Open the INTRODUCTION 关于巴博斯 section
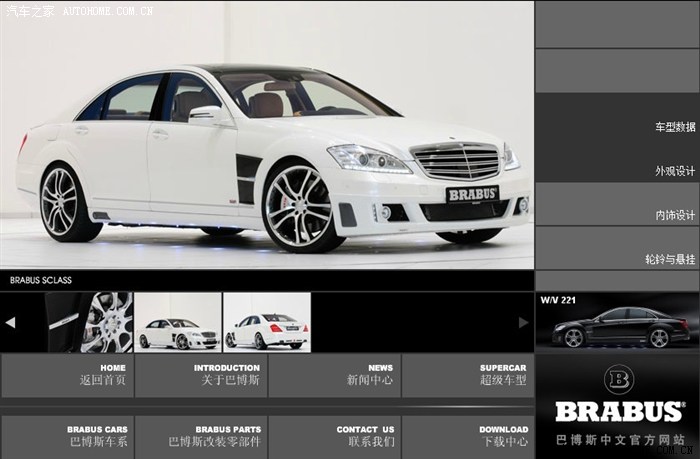This screenshot has height=459, width=700. click(x=201, y=375)
